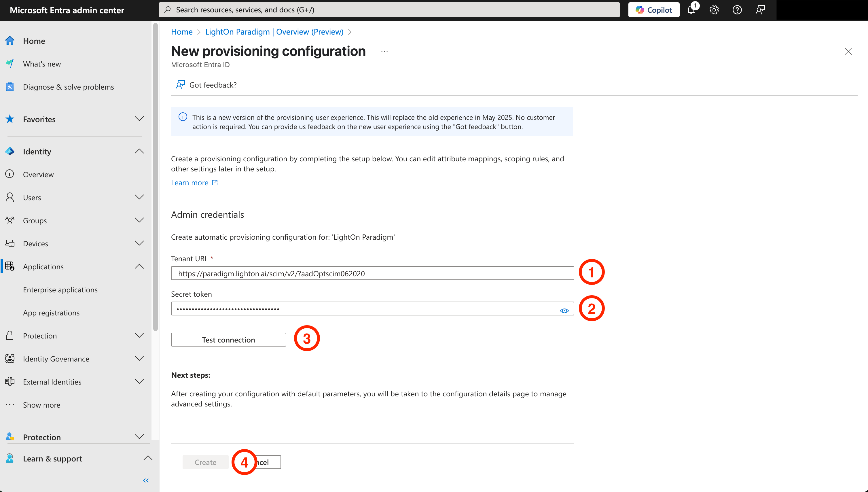Open the settings gear
The image size is (868, 492).
tap(714, 10)
